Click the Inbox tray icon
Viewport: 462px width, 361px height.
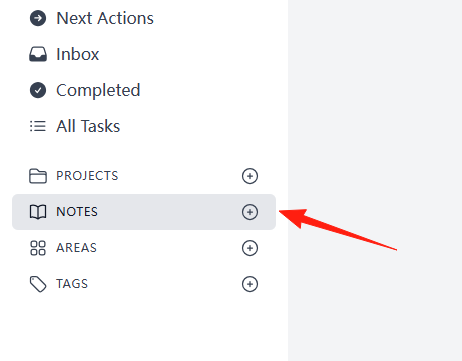[x=38, y=54]
